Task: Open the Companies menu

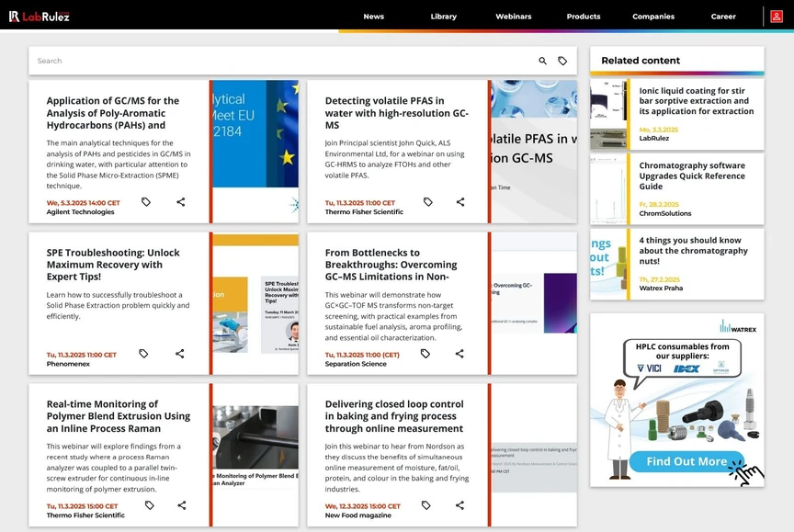Action: click(653, 17)
